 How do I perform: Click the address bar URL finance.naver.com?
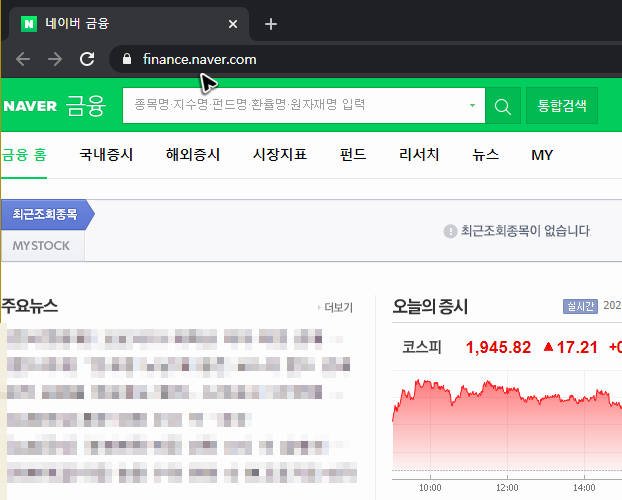point(200,60)
